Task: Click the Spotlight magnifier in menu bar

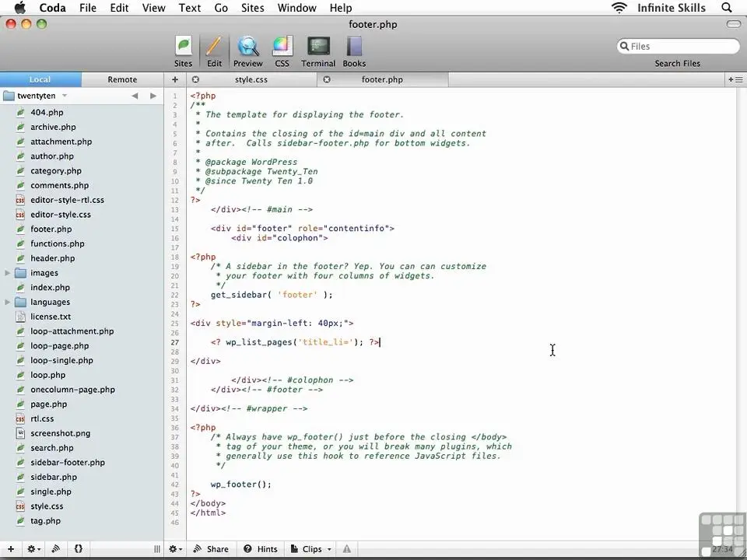Action: [x=727, y=8]
